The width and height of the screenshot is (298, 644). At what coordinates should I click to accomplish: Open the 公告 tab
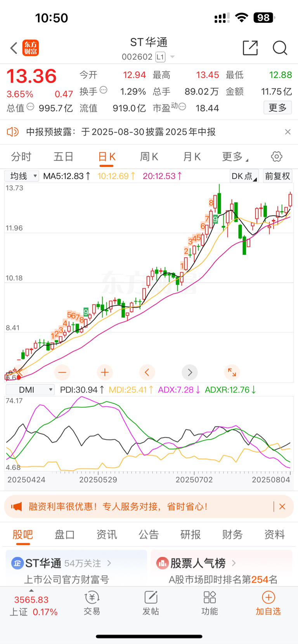pyautogui.click(x=149, y=535)
